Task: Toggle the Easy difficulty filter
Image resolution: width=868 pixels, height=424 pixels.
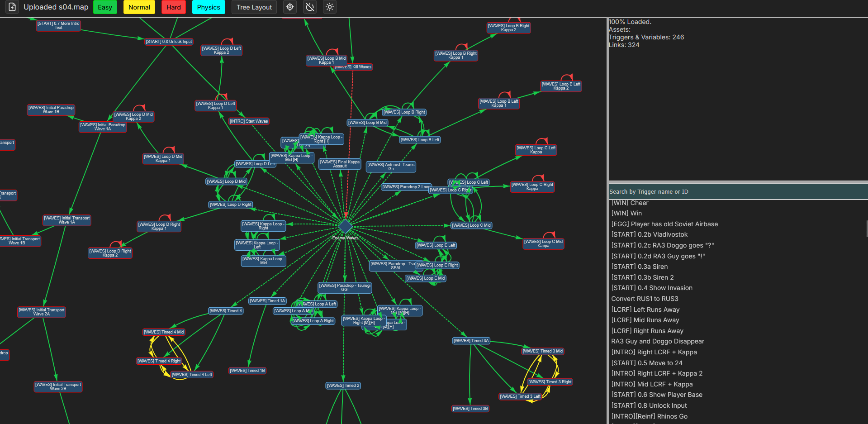Action: click(x=105, y=7)
